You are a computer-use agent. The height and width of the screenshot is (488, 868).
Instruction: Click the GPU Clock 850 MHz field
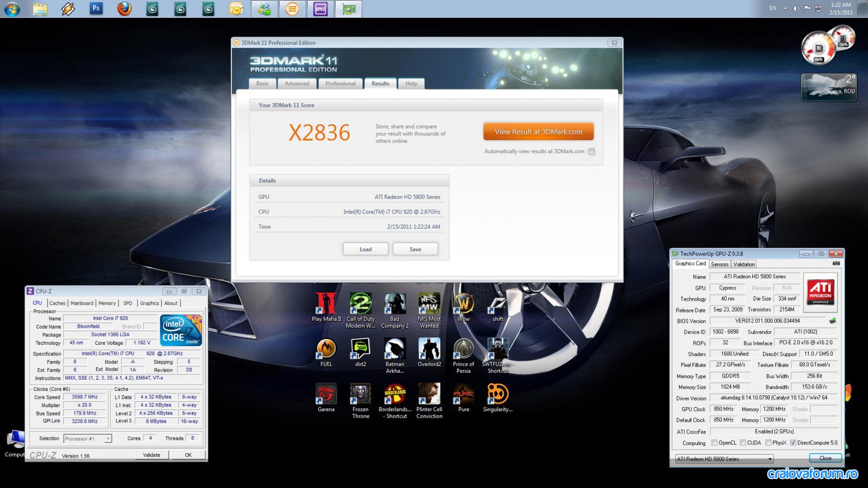pos(724,409)
